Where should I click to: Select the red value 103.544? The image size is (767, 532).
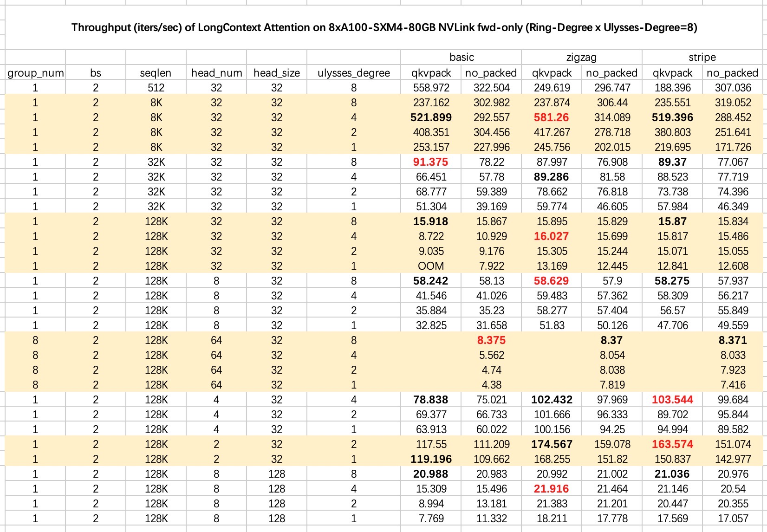[672, 400]
